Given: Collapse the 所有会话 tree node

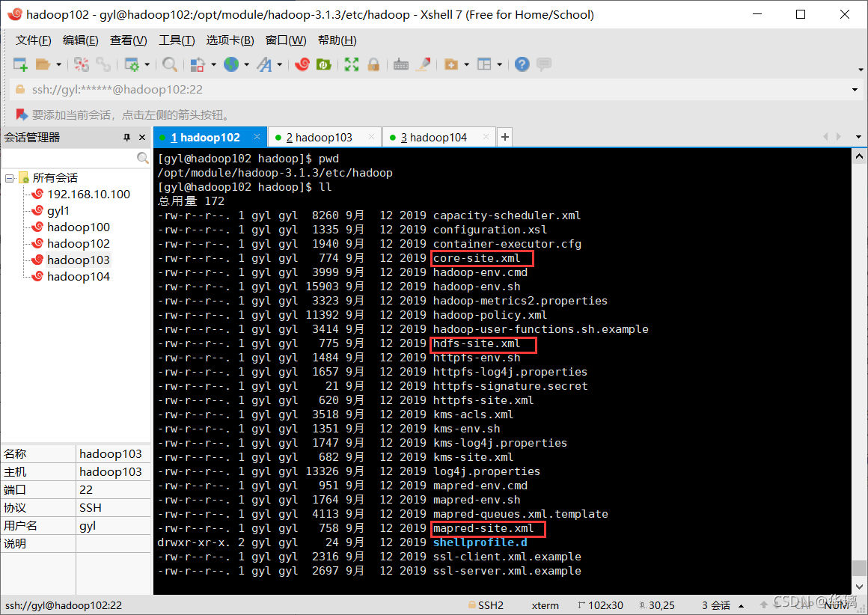Looking at the screenshot, I should [x=10, y=178].
